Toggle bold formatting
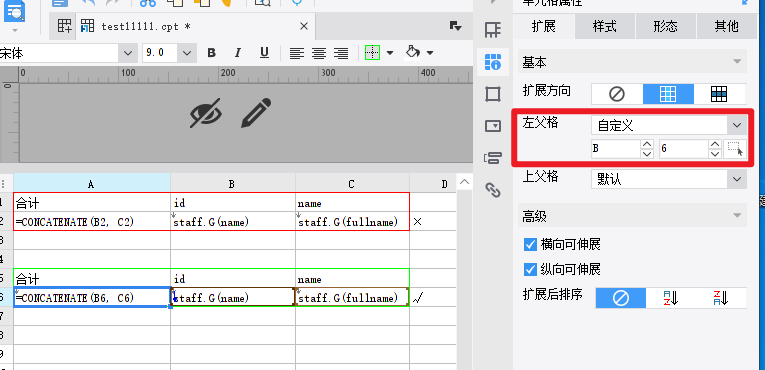 click(x=211, y=53)
